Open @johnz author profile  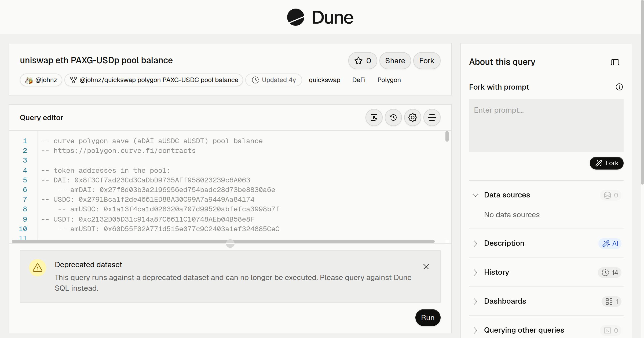[x=41, y=80]
